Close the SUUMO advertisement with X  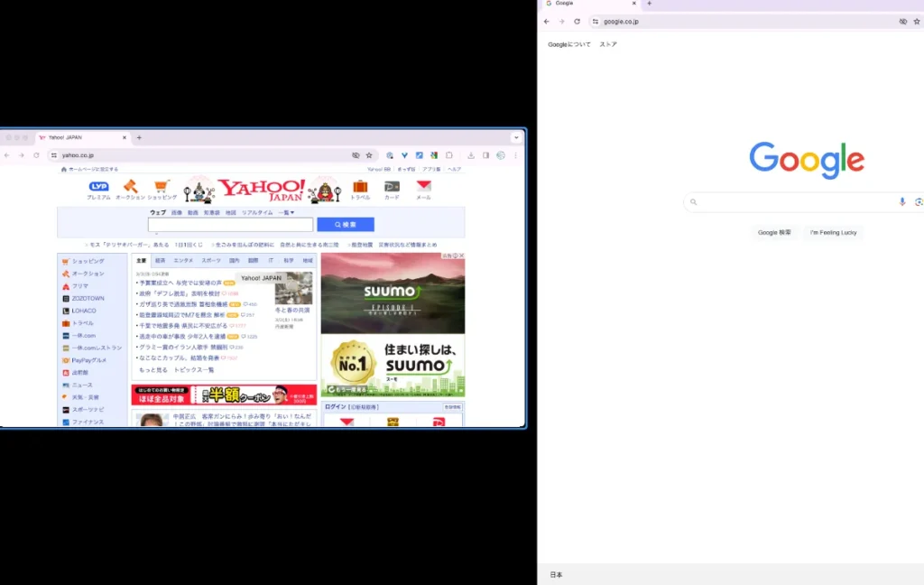pyautogui.click(x=461, y=256)
